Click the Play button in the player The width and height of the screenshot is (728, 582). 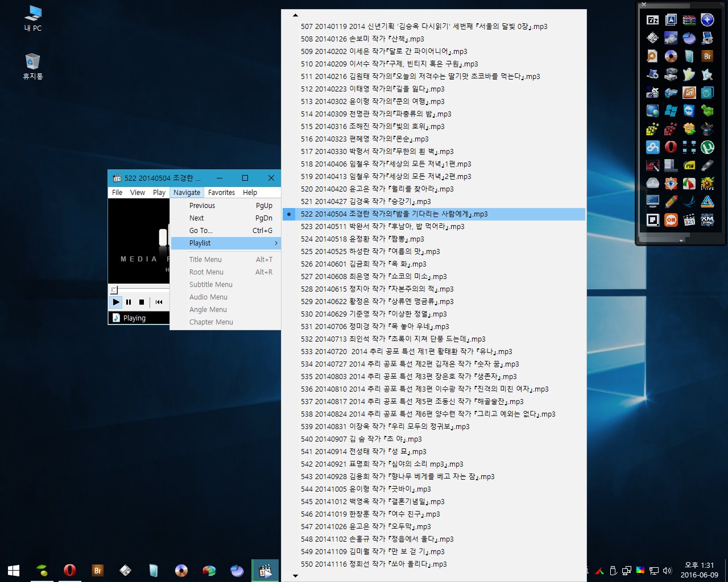pyautogui.click(x=116, y=302)
